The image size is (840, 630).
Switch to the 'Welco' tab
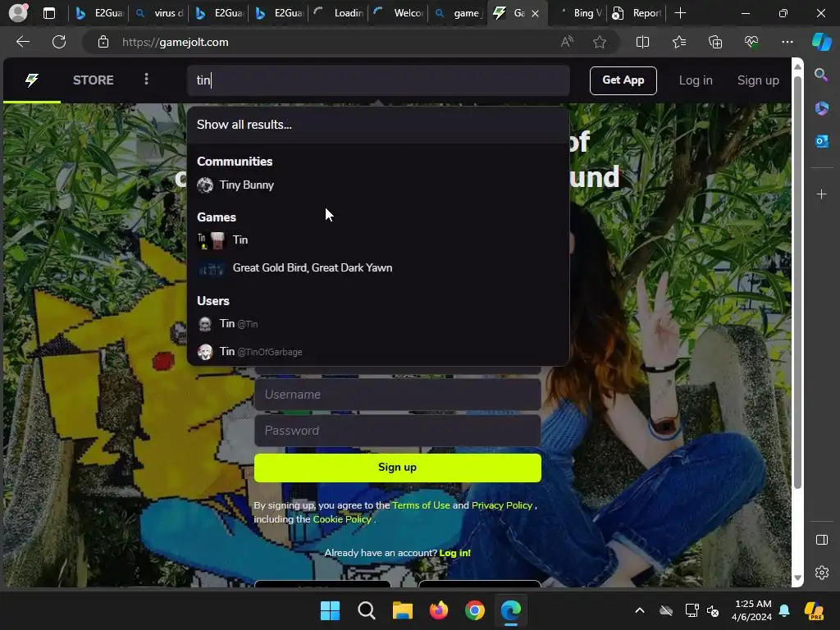pos(399,13)
